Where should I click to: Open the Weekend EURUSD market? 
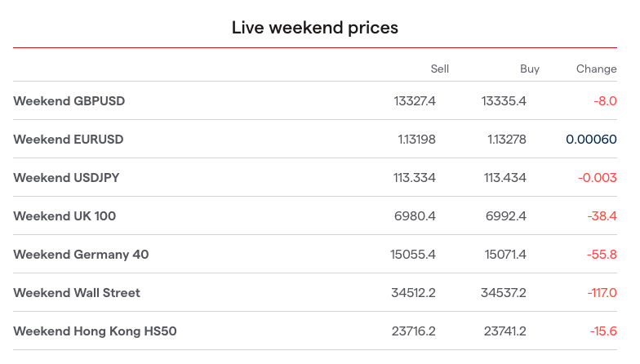click(69, 140)
